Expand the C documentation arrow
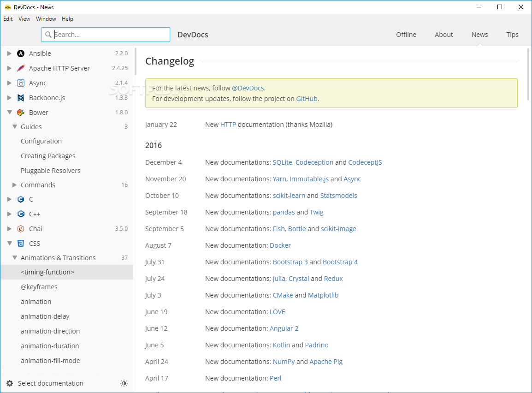Viewport: 532px width, 393px height. 10,199
